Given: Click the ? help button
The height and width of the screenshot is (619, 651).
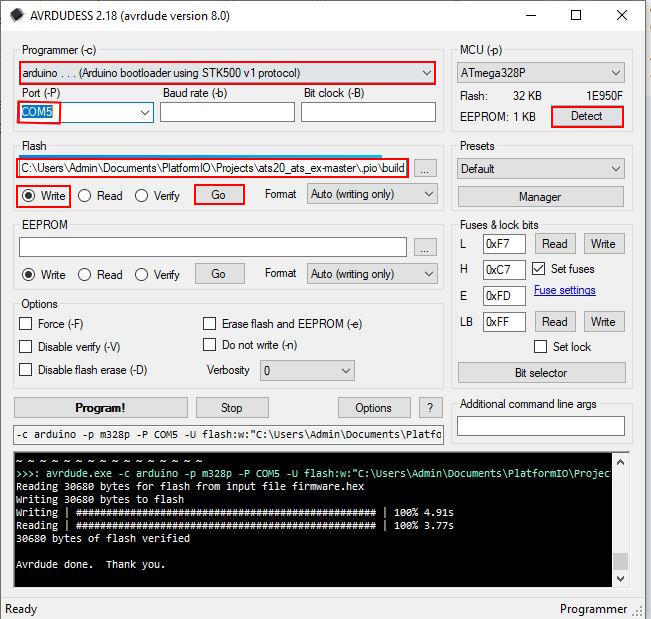Looking at the screenshot, I should 431,408.
